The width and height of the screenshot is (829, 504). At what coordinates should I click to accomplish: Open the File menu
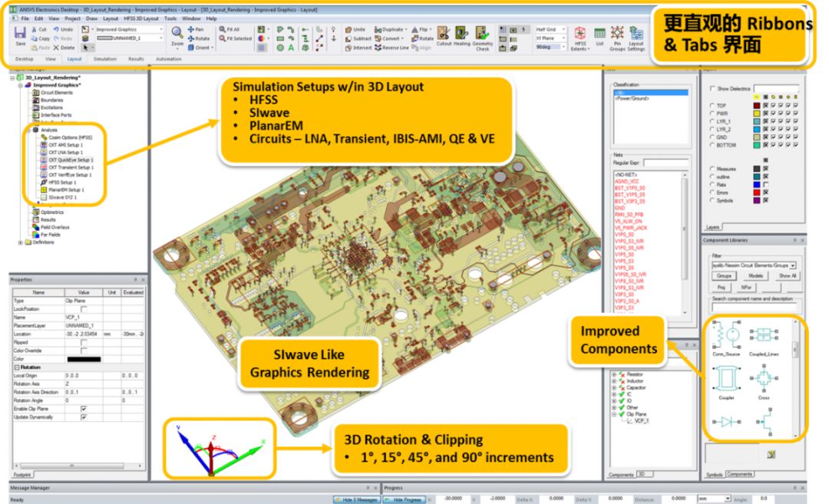[x=25, y=18]
